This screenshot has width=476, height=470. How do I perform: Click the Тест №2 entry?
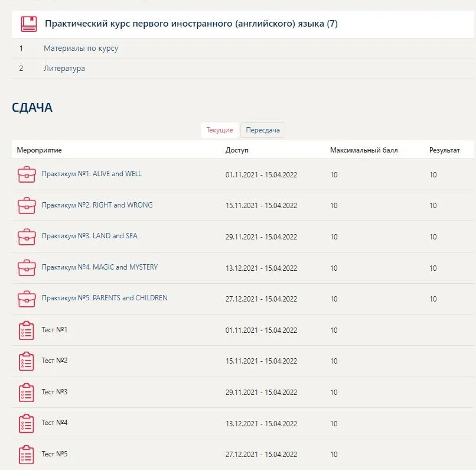click(55, 361)
